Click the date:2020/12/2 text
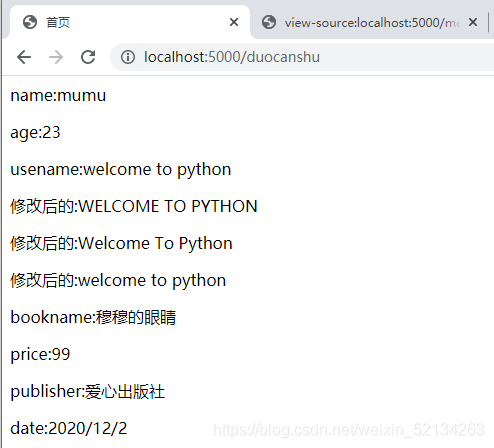494x448 pixels. pyautogui.click(x=69, y=428)
